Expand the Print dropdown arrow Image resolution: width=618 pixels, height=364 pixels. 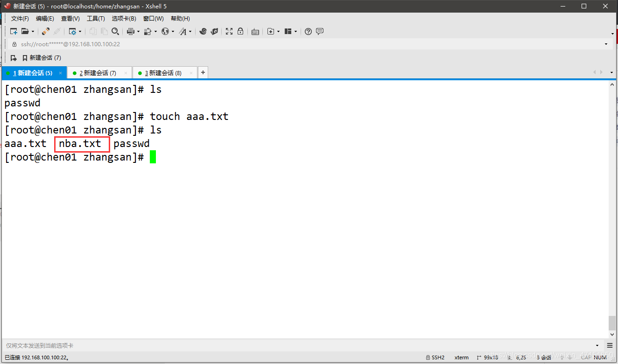coord(138,32)
